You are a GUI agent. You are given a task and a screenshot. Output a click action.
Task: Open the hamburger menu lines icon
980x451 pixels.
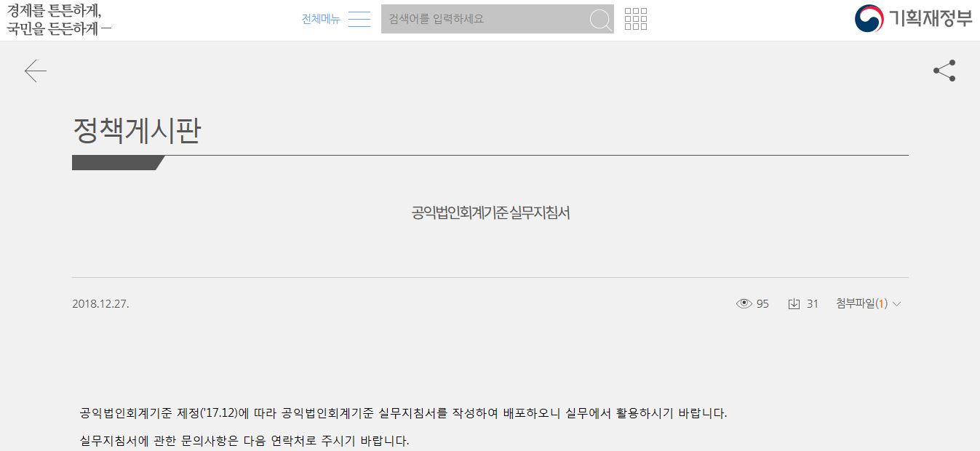coord(359,19)
